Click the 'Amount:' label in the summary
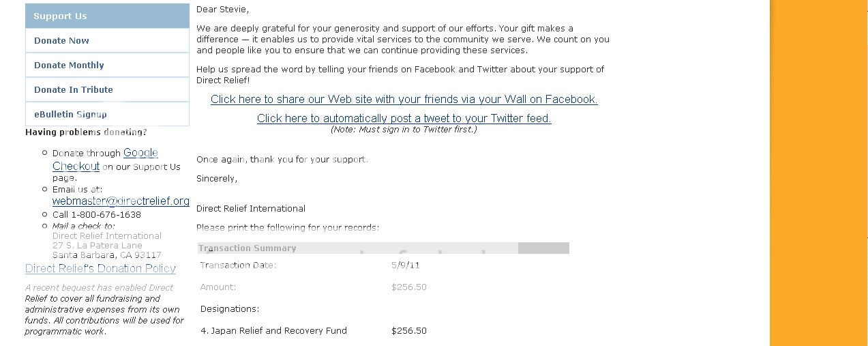Viewport: 868px width, 346px height. coord(218,287)
